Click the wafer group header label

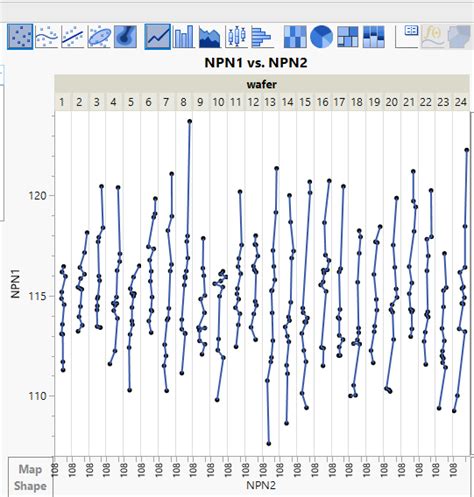pos(262,84)
